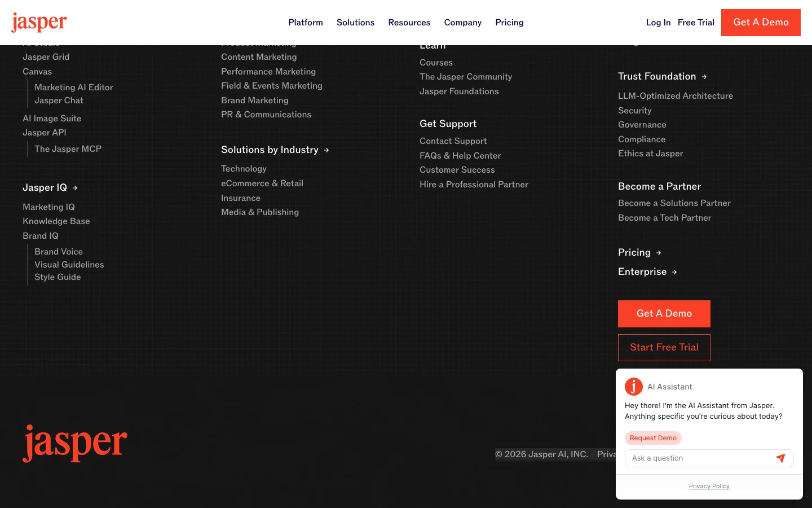The height and width of the screenshot is (508, 812).
Task: Open Jasper Chat link
Action: (59, 100)
